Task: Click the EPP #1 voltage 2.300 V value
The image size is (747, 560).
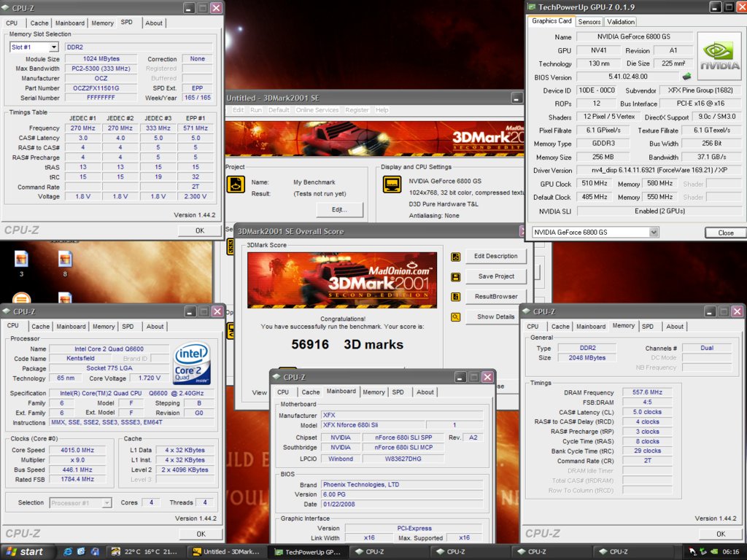Action: pyautogui.click(x=196, y=196)
